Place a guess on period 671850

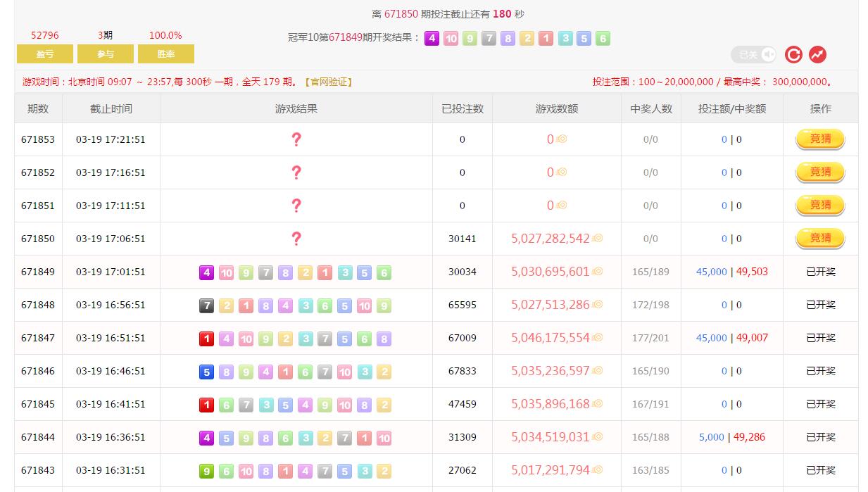click(820, 239)
